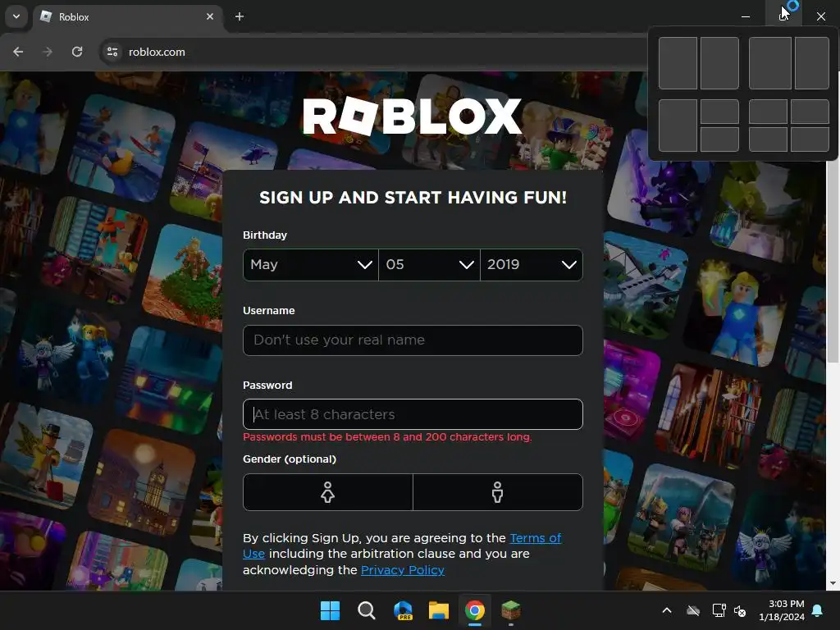This screenshot has height=630, width=840.
Task: Click the OneDrive cloud tray icon
Action: tap(693, 610)
